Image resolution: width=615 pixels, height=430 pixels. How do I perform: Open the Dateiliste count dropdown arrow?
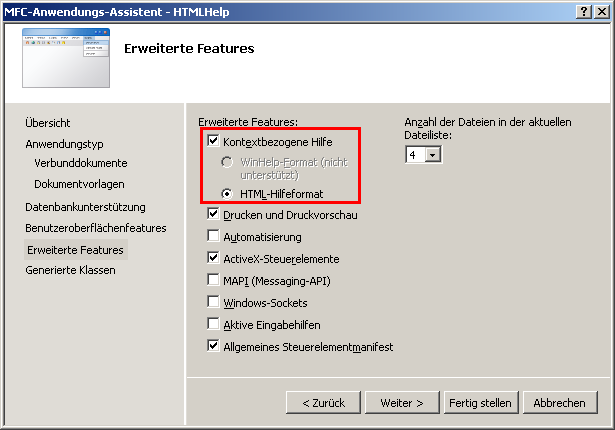click(x=433, y=155)
